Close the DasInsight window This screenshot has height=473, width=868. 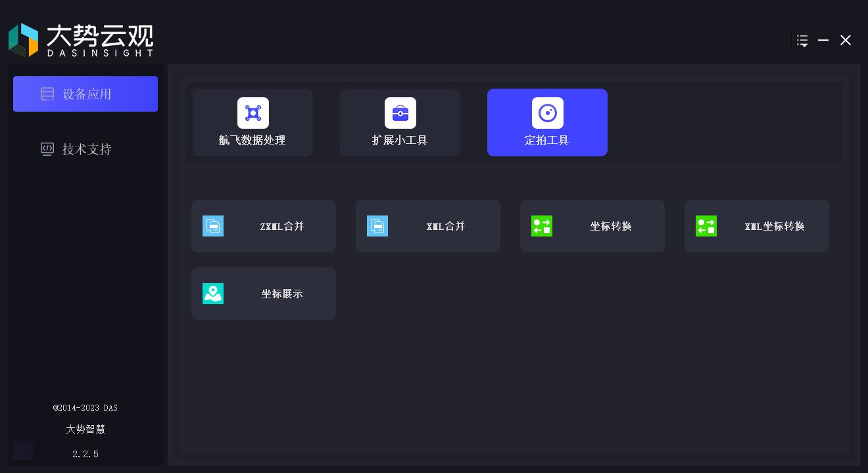(x=846, y=40)
